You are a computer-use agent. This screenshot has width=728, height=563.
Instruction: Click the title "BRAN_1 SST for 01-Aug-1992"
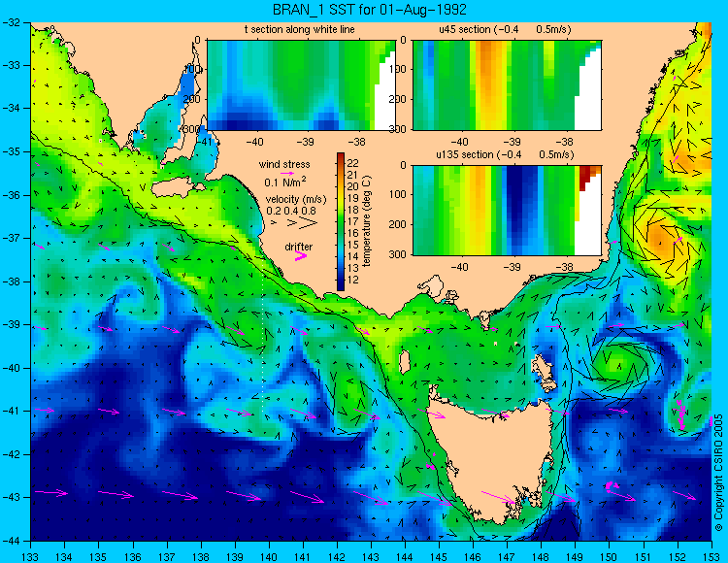[x=370, y=10]
